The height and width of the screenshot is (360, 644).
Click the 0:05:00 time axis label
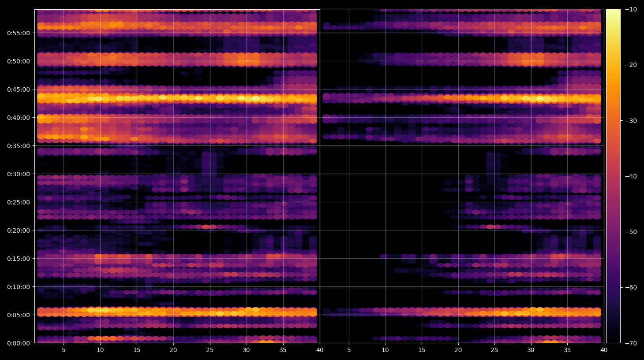pos(19,315)
